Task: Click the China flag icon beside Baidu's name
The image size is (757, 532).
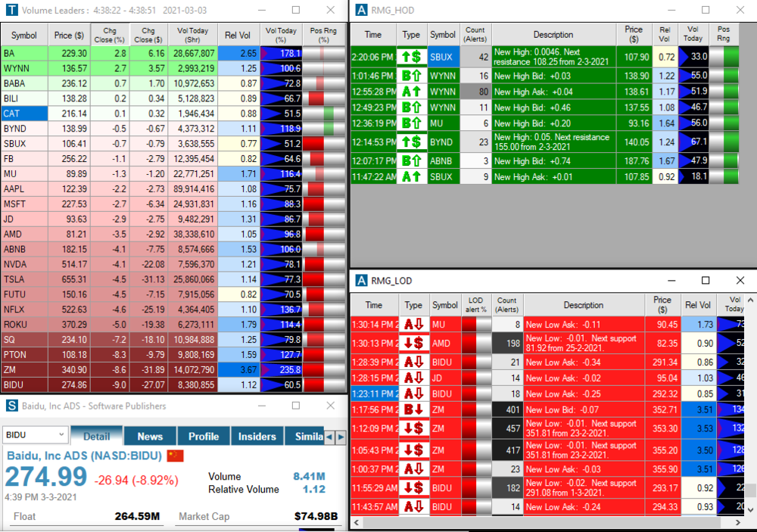Action: click(x=175, y=456)
